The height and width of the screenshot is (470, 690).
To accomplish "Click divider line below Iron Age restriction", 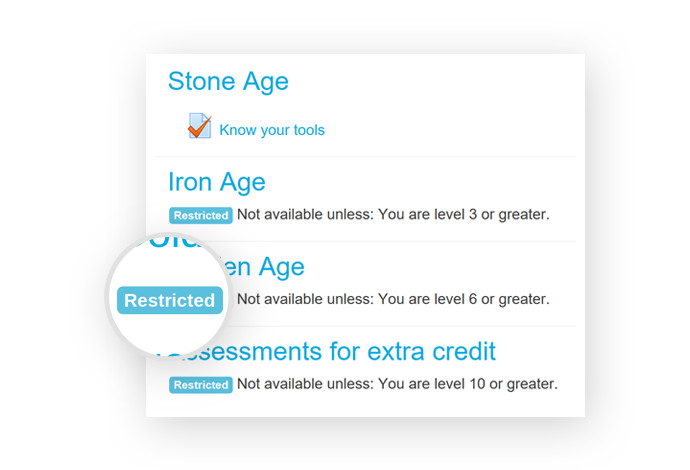I will pyautogui.click(x=396, y=241).
